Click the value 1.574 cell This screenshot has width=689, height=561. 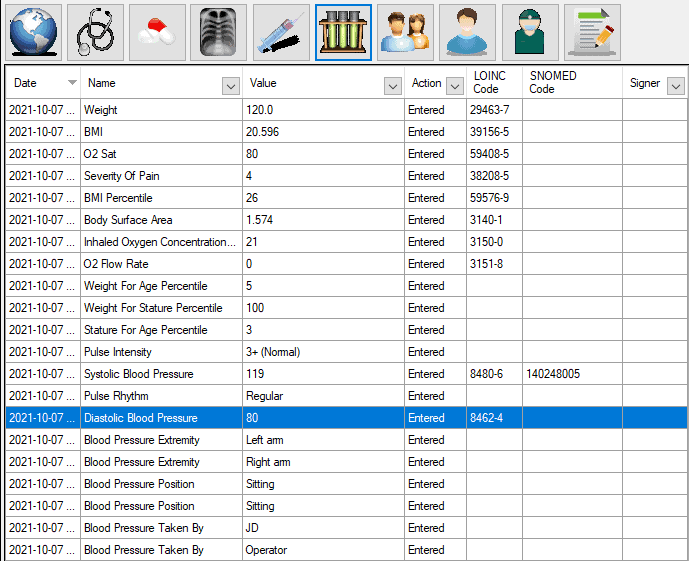pos(323,220)
